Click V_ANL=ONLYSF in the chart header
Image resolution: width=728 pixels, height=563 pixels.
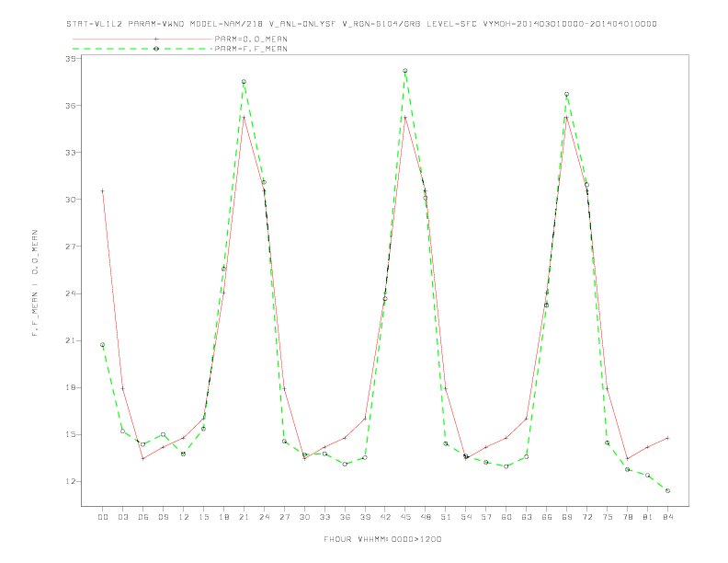coord(302,24)
